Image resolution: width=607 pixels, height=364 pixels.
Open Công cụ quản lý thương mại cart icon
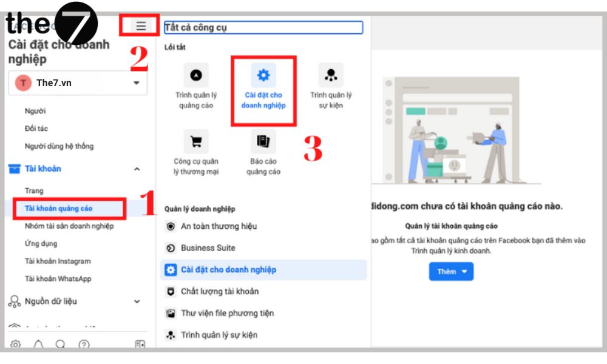tap(196, 141)
